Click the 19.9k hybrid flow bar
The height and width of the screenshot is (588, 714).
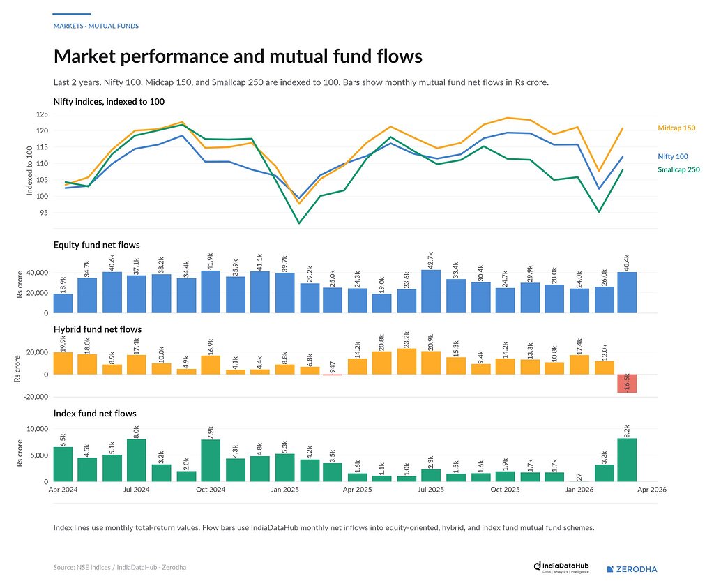pos(63,363)
